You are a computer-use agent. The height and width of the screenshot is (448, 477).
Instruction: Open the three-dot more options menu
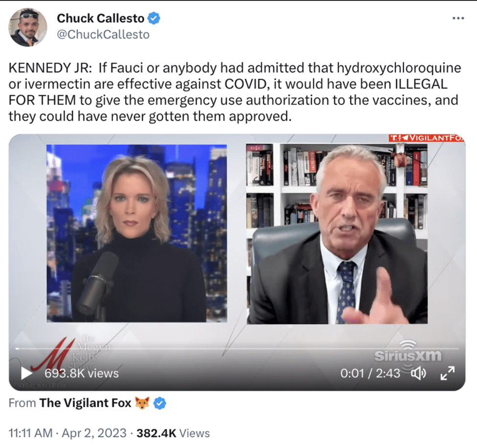pos(458,18)
